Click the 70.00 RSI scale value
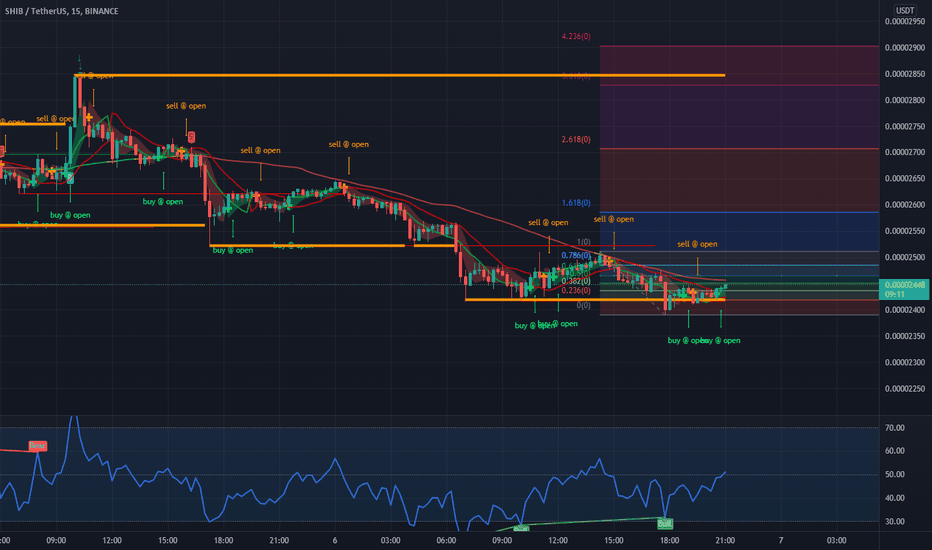Screen dimensions: 932x550 [x=895, y=428]
